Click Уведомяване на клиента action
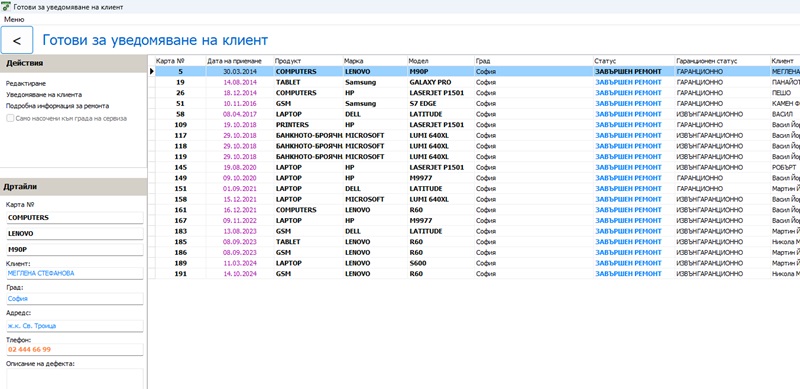 point(44,94)
